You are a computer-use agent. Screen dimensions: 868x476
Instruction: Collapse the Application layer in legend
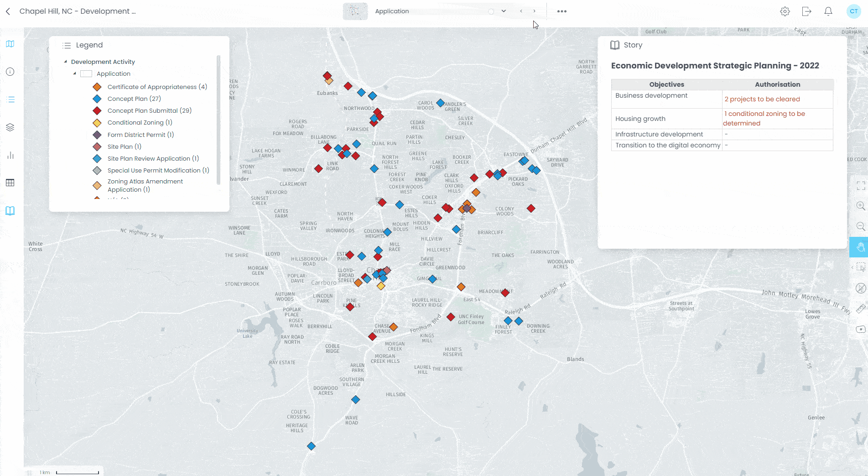pos(74,73)
